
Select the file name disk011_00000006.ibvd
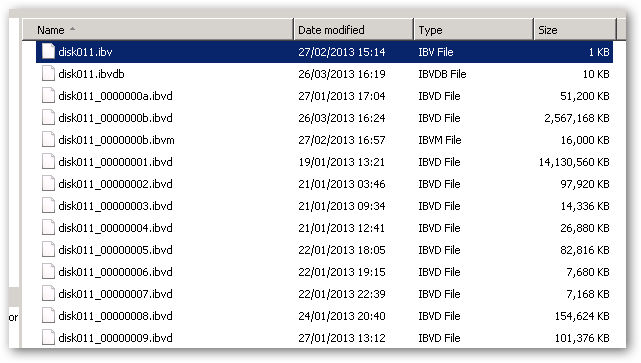coord(116,272)
